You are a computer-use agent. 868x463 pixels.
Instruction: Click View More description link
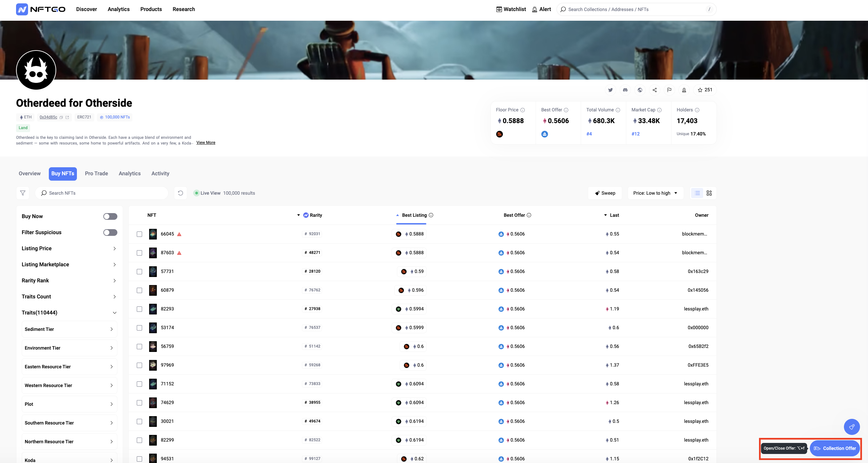[206, 143]
